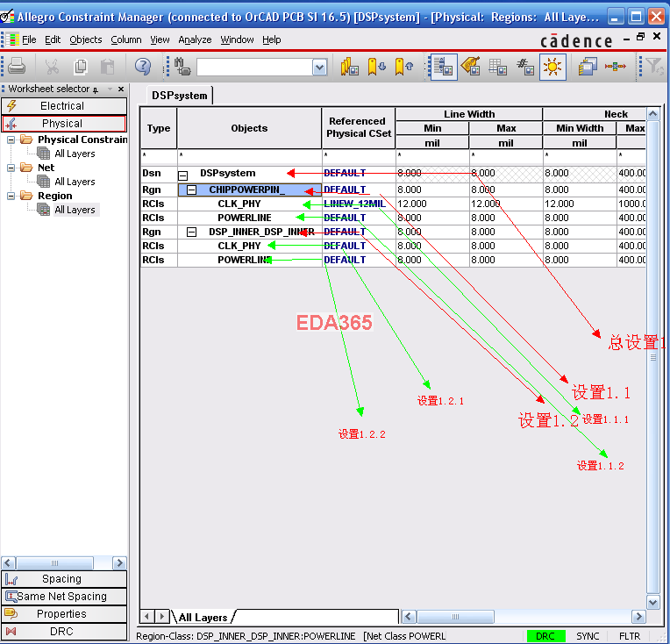670x644 pixels.
Task: Select the All Layers bottom sheet tab
Action: [x=203, y=617]
